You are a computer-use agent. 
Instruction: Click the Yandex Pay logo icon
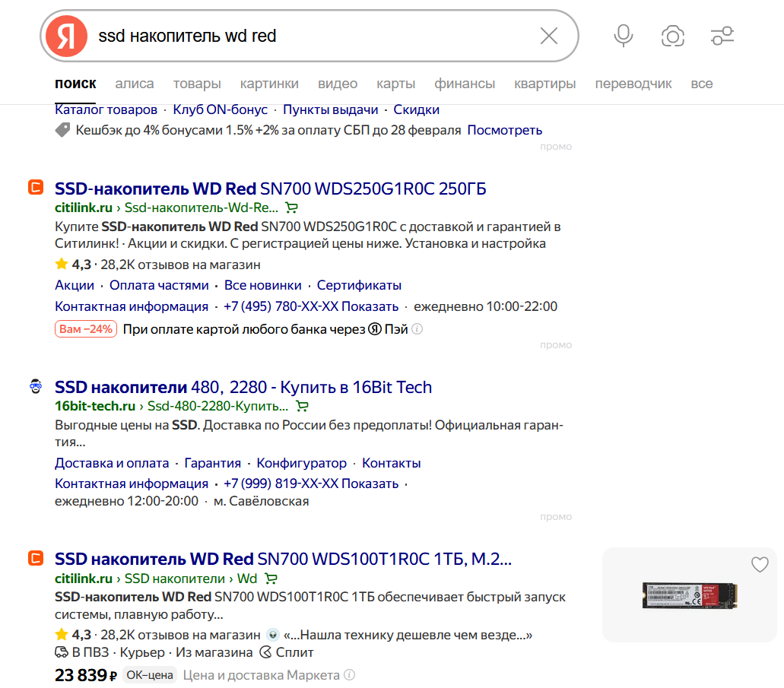click(375, 329)
